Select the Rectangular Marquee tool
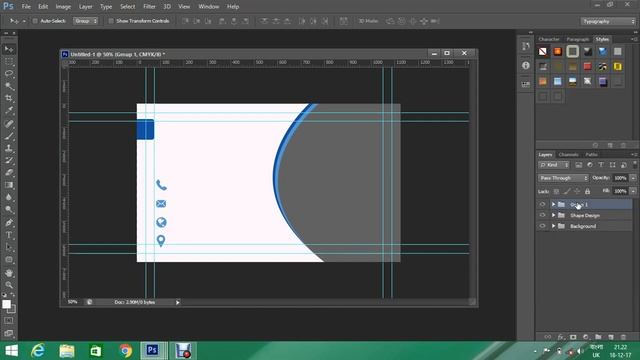 click(x=9, y=62)
